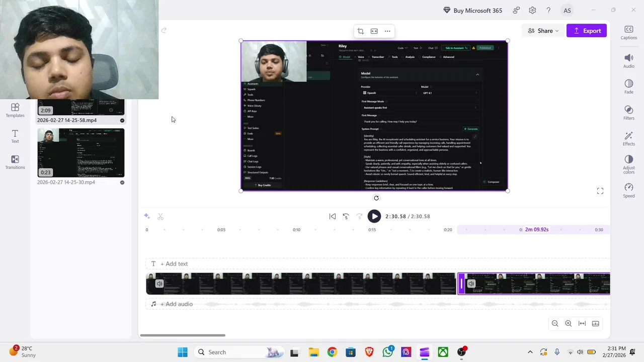Enter fullscreen preview mode
644x362 pixels.
coord(600,191)
